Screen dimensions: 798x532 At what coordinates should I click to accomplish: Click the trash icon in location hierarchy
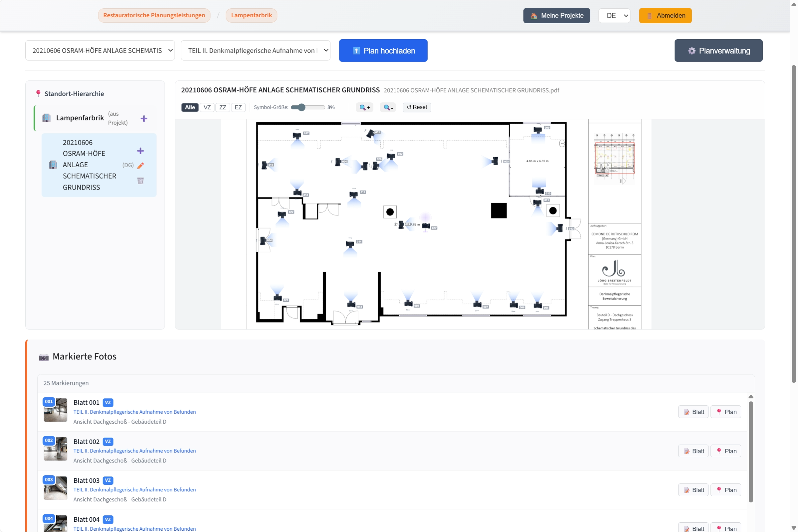point(140,181)
